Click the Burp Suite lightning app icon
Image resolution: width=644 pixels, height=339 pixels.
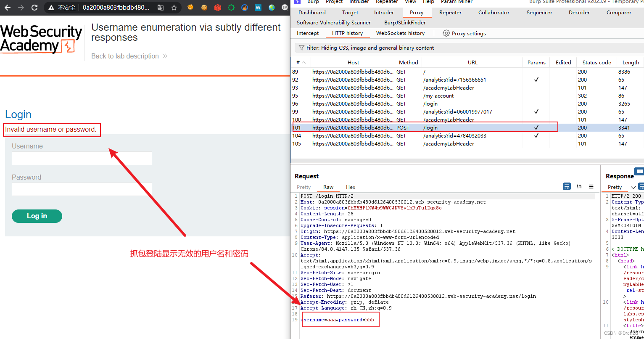click(298, 2)
